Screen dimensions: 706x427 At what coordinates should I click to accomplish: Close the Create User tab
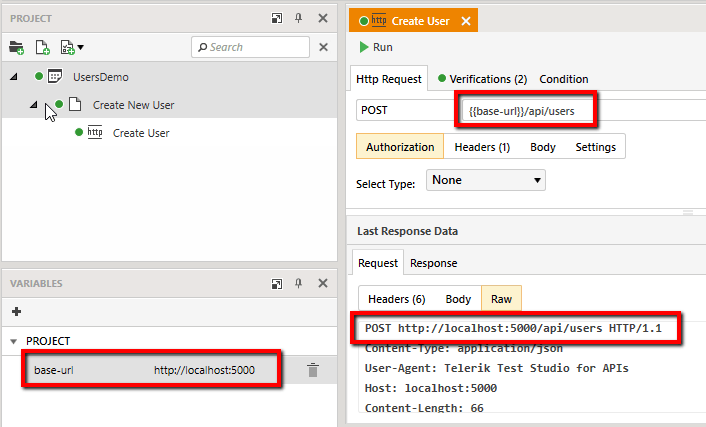[x=466, y=21]
